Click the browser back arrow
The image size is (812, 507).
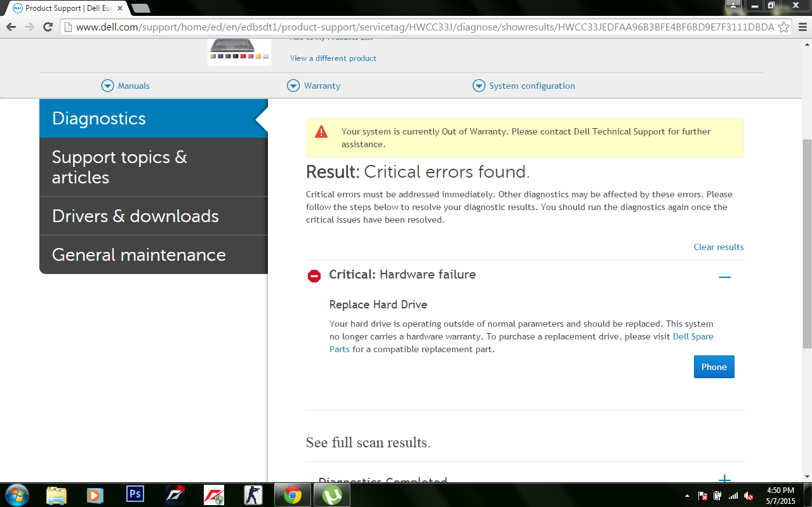11,27
